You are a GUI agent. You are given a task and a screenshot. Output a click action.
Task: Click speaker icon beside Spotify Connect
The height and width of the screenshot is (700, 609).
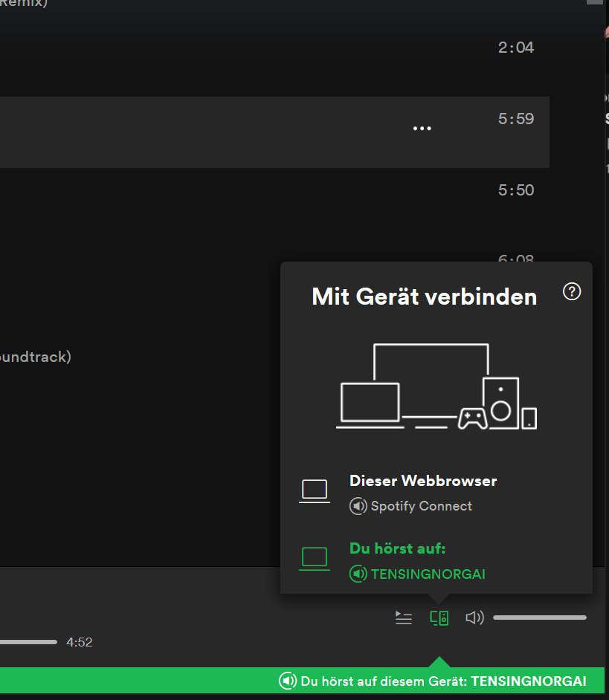[358, 506]
